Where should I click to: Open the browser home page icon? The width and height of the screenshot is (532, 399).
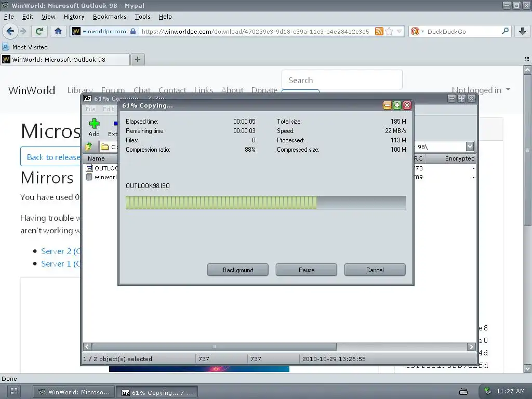click(x=58, y=31)
